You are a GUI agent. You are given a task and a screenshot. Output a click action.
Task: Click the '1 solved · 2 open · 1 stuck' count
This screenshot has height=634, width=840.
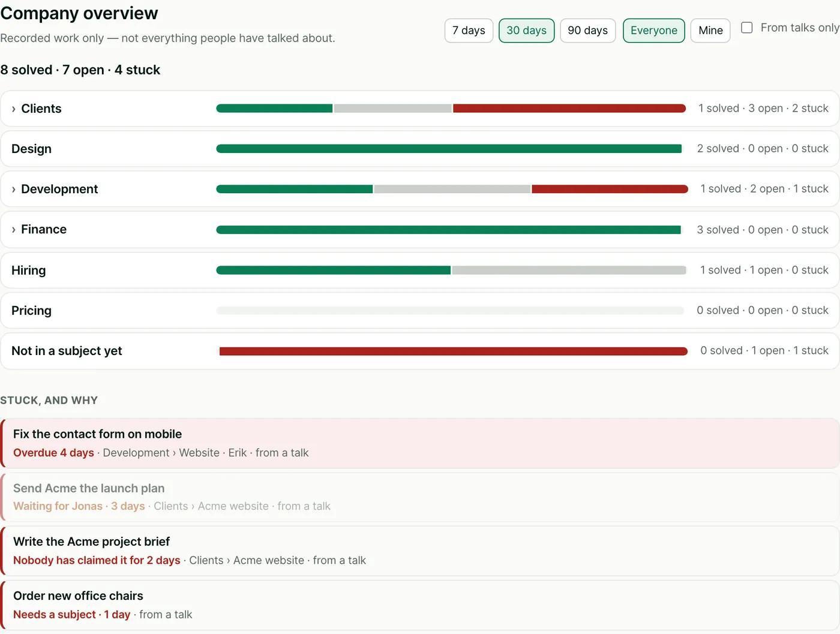click(764, 189)
